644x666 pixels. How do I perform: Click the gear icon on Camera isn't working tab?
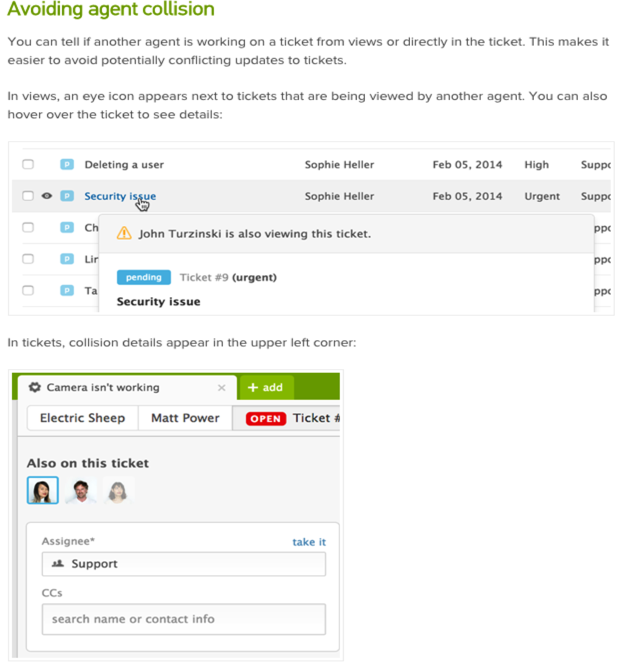(35, 387)
